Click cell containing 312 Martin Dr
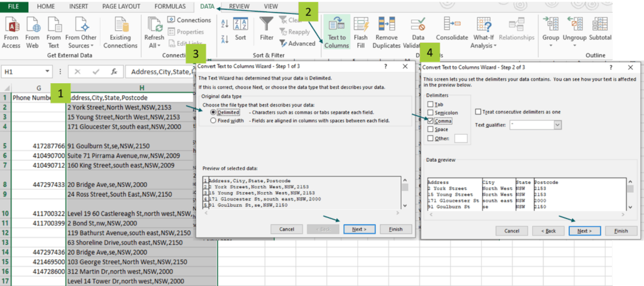This screenshot has width=644, height=286. coord(142,272)
